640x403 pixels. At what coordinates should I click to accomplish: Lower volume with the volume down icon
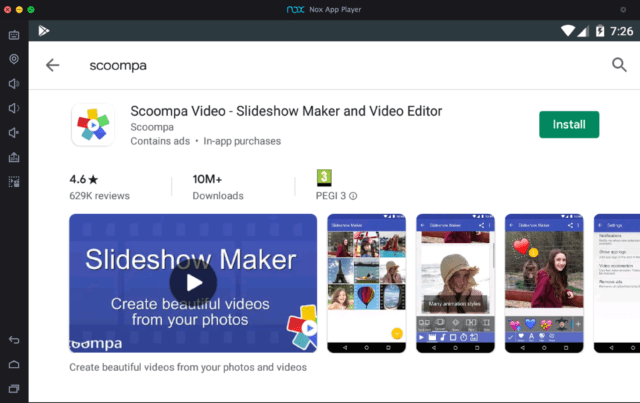pos(14,108)
